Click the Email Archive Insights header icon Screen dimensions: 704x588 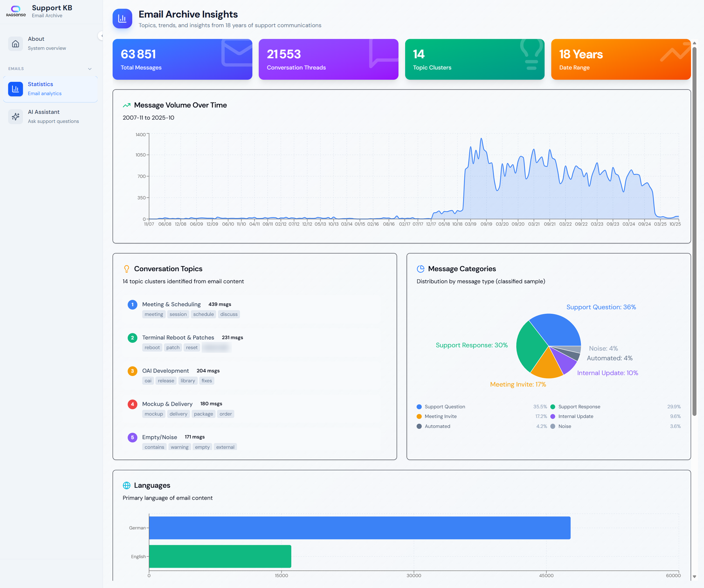point(122,18)
